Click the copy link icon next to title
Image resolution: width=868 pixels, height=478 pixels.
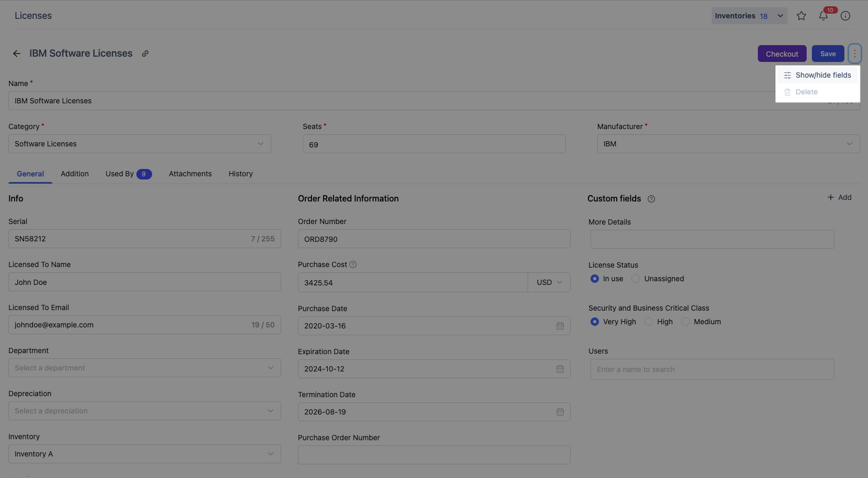(x=145, y=54)
